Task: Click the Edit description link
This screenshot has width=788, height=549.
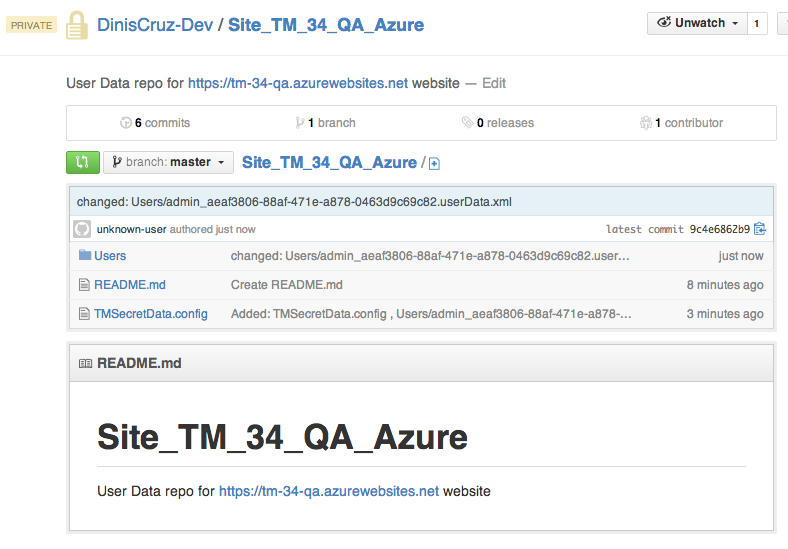Action: pos(494,83)
